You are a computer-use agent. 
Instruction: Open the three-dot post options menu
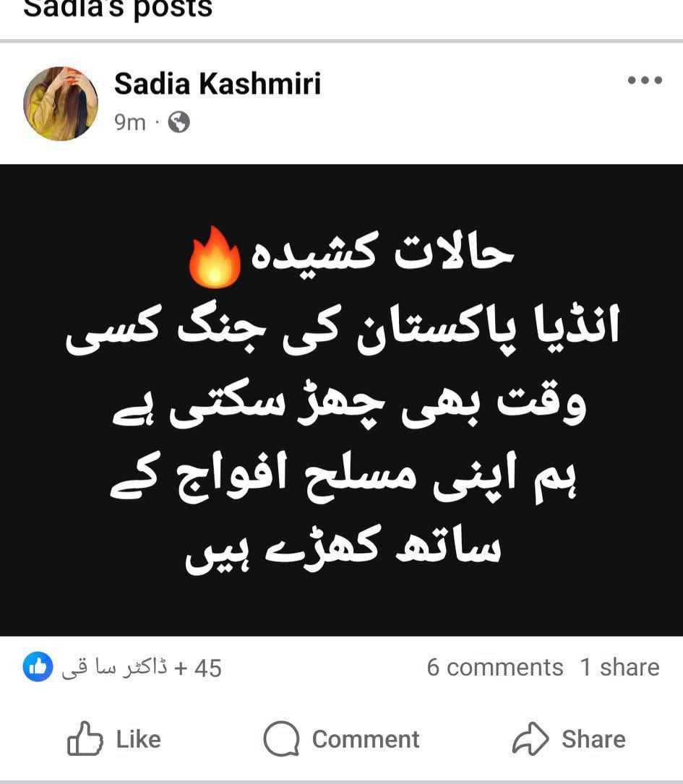pyautogui.click(x=645, y=80)
